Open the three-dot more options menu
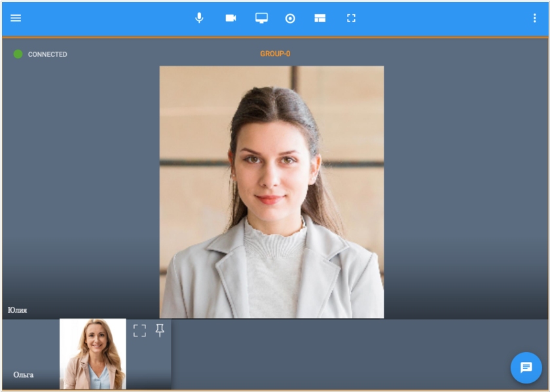 coord(534,18)
